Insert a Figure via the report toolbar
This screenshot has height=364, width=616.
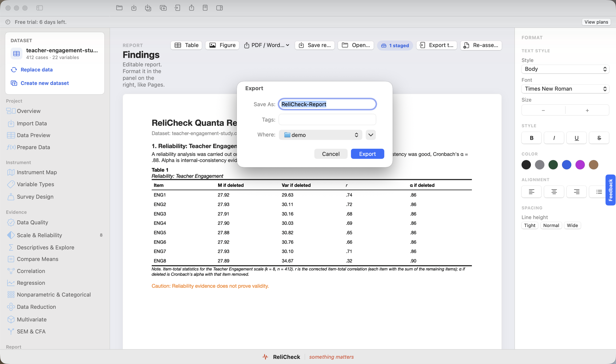tap(222, 45)
